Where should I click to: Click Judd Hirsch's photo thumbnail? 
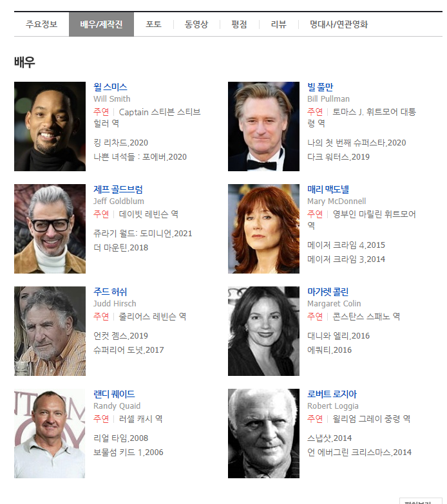click(50, 331)
